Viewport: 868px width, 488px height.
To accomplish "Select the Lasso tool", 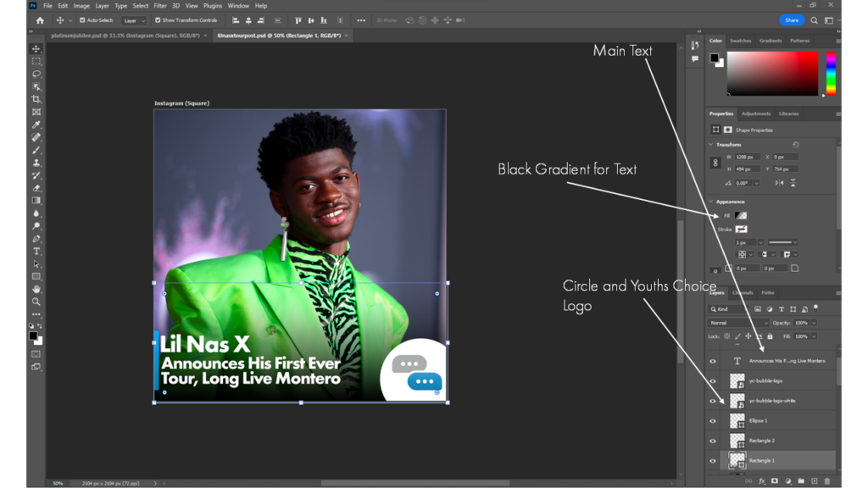I will 36,74.
